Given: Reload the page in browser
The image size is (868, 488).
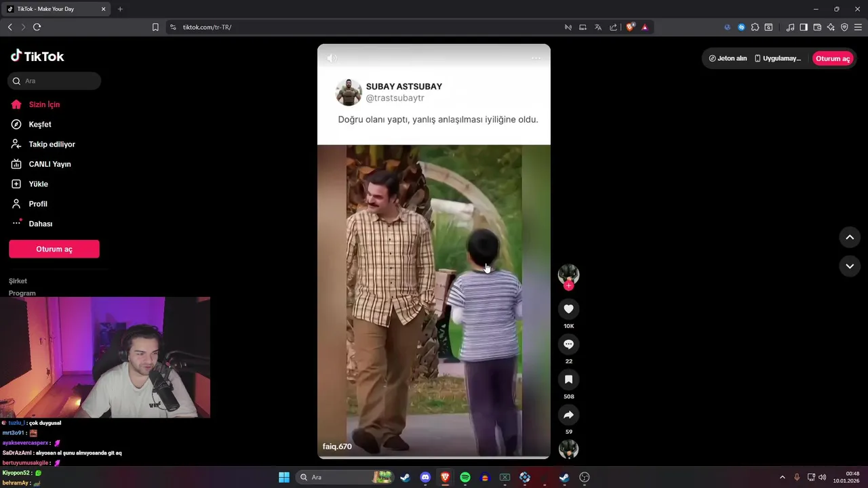Looking at the screenshot, I should point(37,27).
